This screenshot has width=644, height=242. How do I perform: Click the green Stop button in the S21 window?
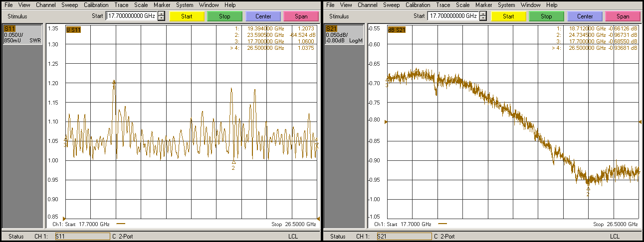coord(547,16)
